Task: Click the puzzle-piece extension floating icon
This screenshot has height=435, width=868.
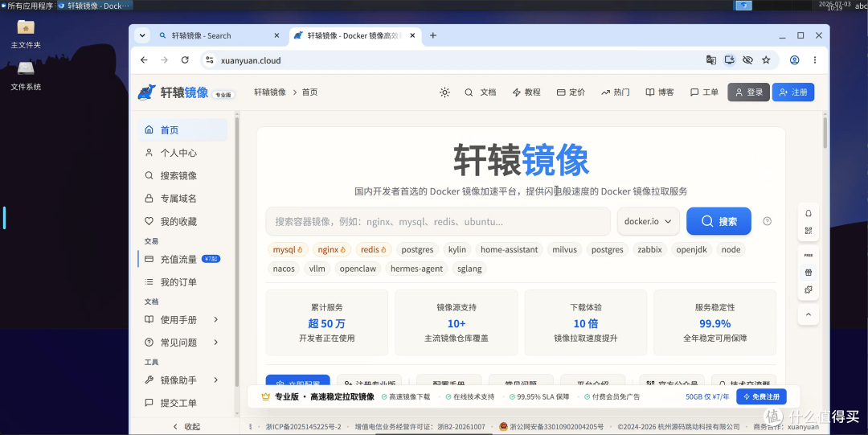Action: coord(809,289)
